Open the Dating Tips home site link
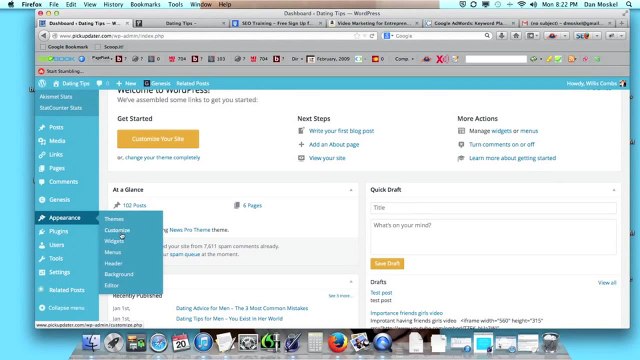The image size is (640, 360). tap(71, 83)
